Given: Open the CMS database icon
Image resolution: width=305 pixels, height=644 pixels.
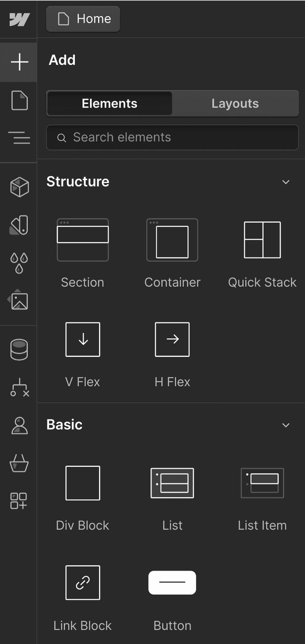Looking at the screenshot, I should pos(19,350).
